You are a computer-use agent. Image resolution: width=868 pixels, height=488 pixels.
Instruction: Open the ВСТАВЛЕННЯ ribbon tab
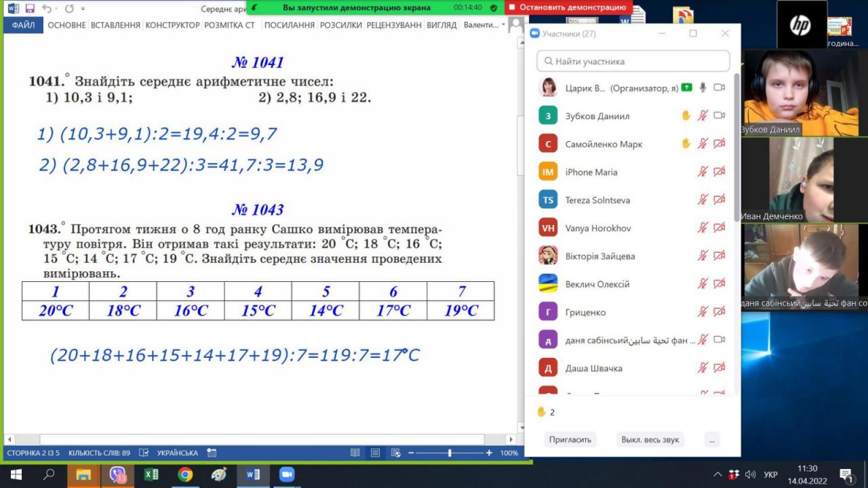coord(116,25)
